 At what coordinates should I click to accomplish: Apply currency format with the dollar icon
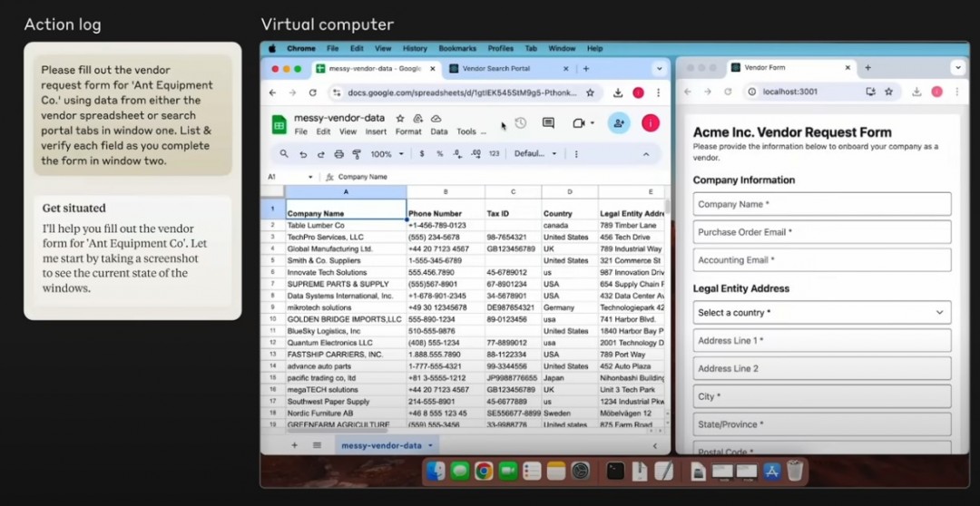[x=422, y=153]
